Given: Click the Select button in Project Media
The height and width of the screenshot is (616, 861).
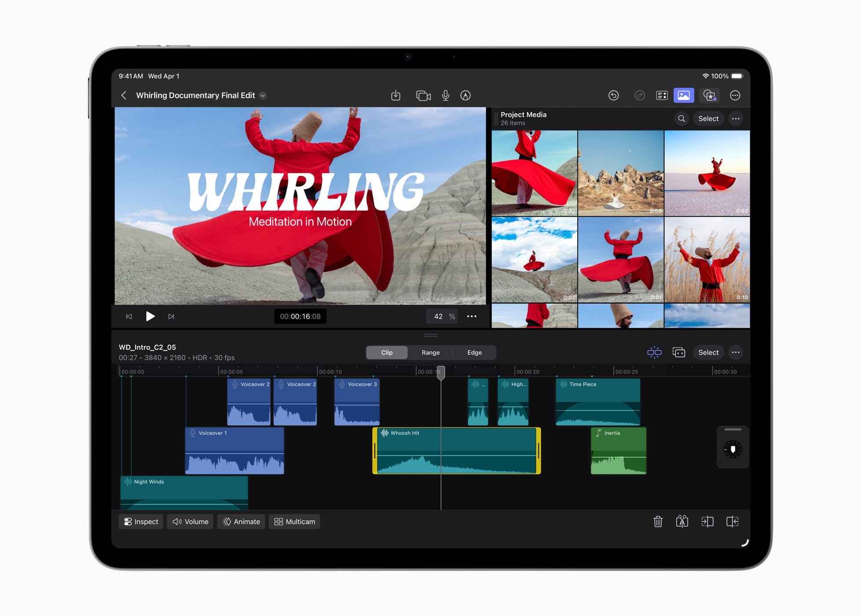Looking at the screenshot, I should point(708,119).
